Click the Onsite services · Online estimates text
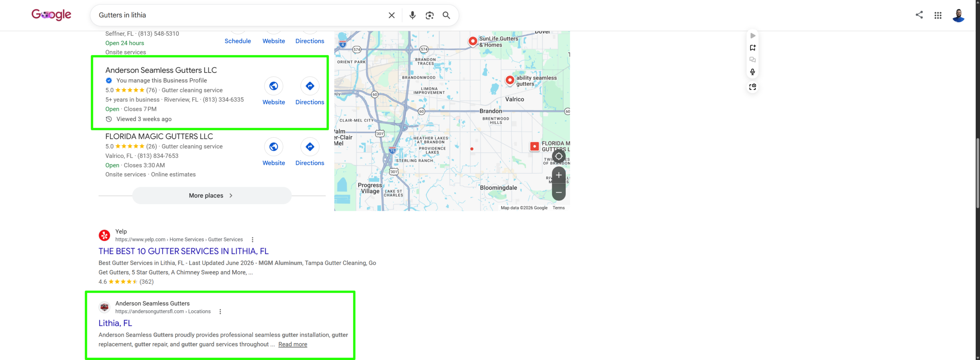Image resolution: width=980 pixels, height=360 pixels. tap(150, 174)
